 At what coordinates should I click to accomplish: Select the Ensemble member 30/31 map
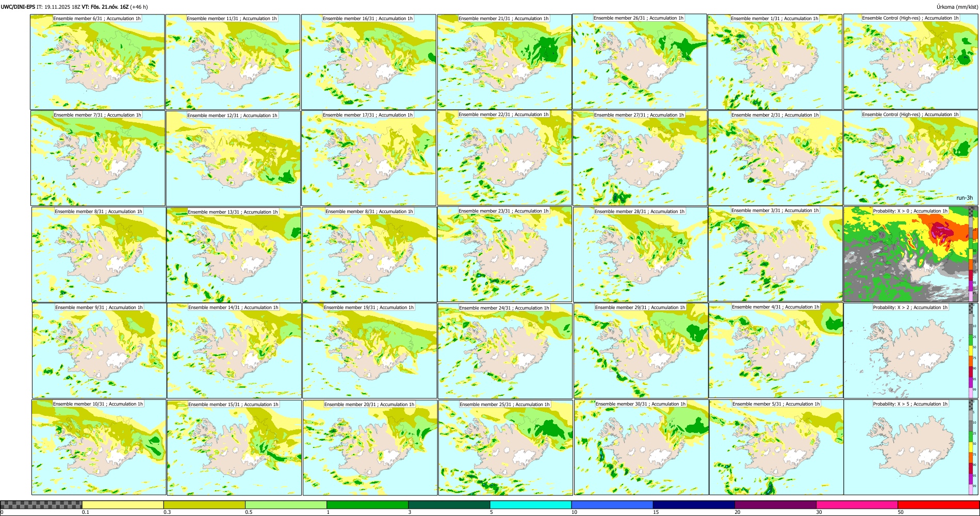coord(641,447)
